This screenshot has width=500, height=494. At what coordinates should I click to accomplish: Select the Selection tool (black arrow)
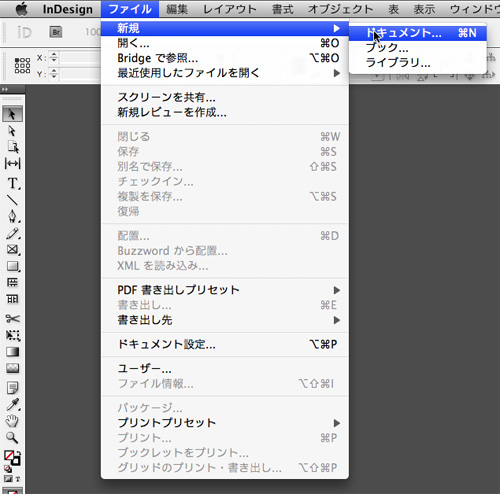tap(12, 114)
